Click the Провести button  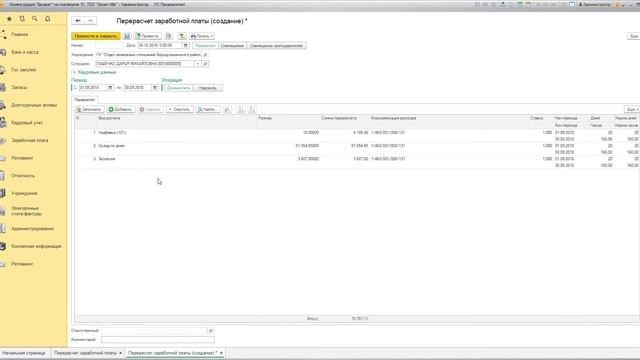point(147,36)
